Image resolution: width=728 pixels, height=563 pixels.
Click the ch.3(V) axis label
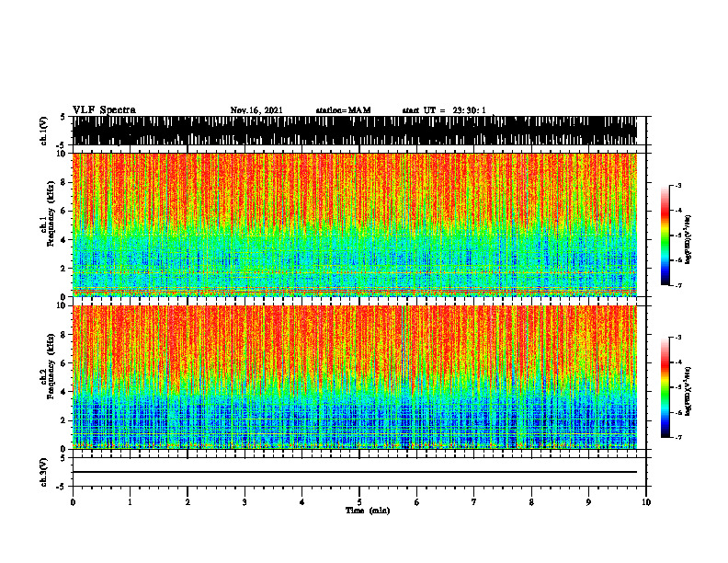tap(43, 472)
